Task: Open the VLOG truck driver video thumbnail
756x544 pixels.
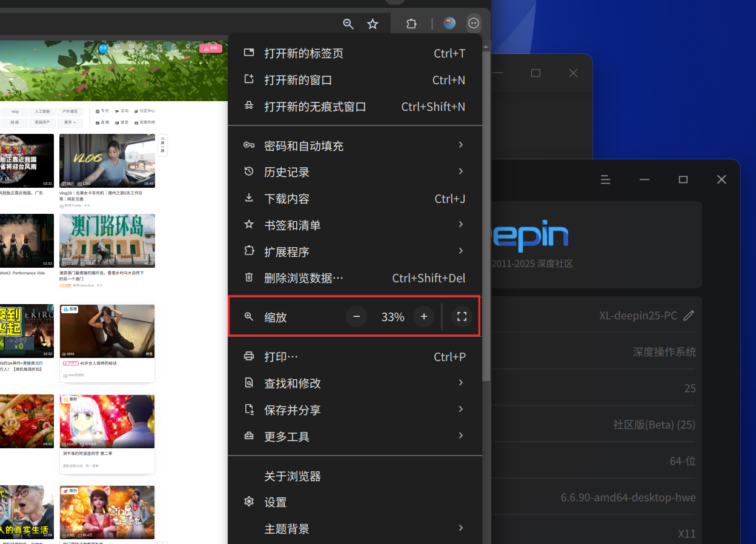Action: pos(107,161)
